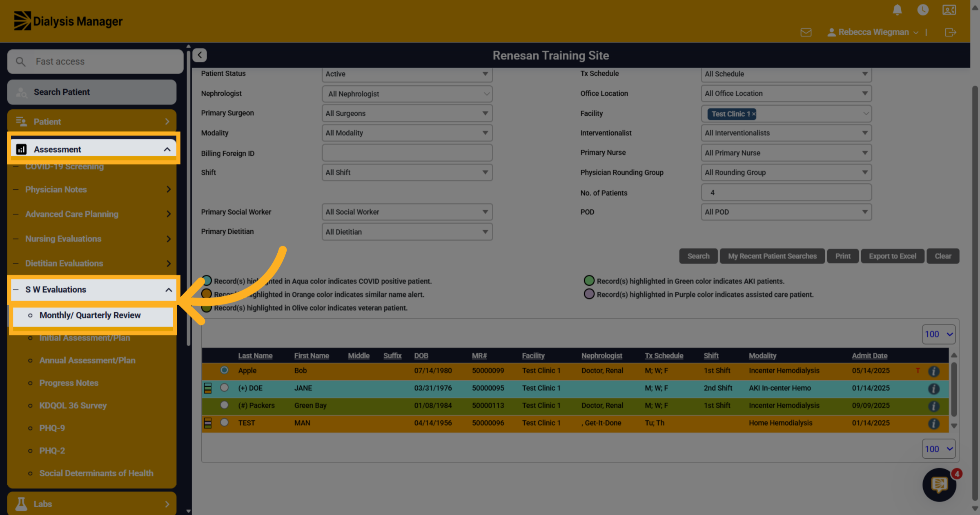The width and height of the screenshot is (980, 515).
Task: Select radio button for Packers Green Bay
Action: 224,405
